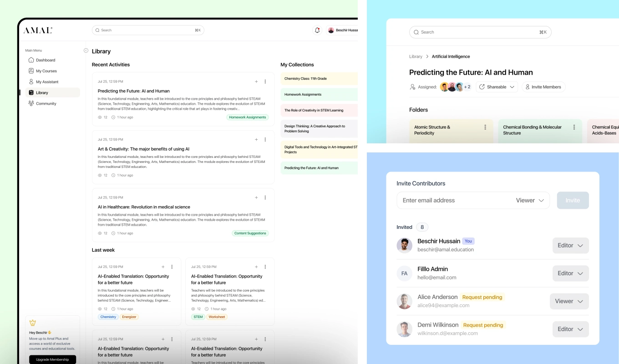Open The Role of Creativity collection

pos(319,111)
